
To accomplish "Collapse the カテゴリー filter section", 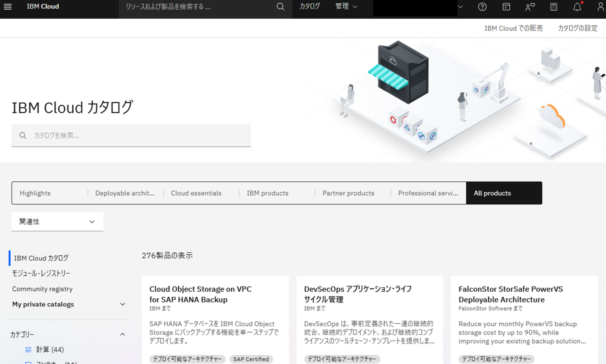I will click(122, 334).
